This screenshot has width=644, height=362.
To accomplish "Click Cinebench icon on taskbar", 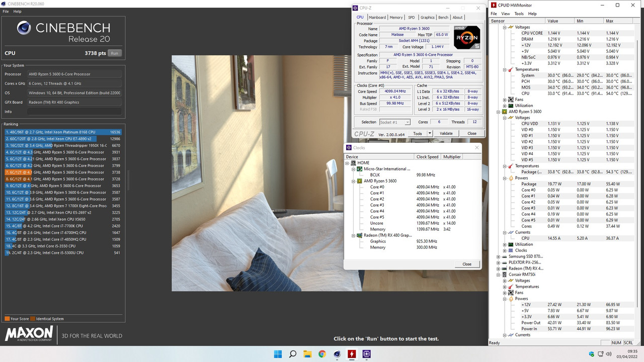I will pos(337,354).
